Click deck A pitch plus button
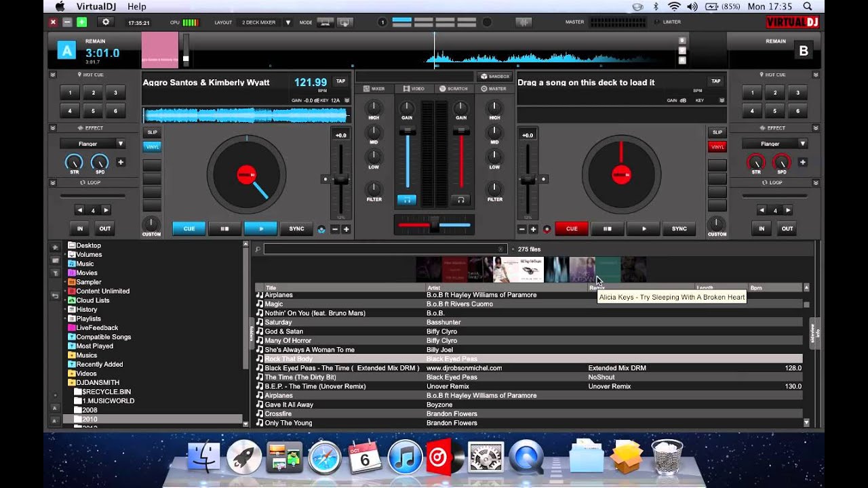This screenshot has width=868, height=488. point(346,229)
